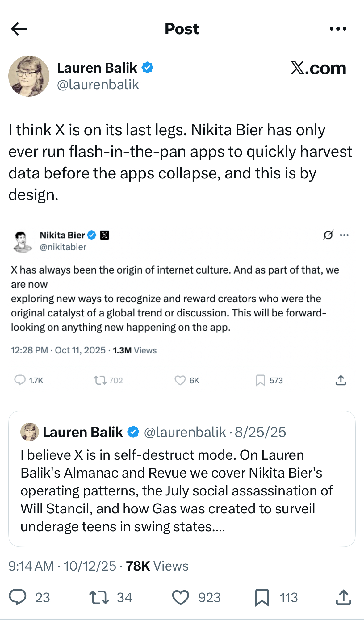The height and width of the screenshot is (627, 364).
Task: Share the main post via bottom share icon
Action: point(343,597)
